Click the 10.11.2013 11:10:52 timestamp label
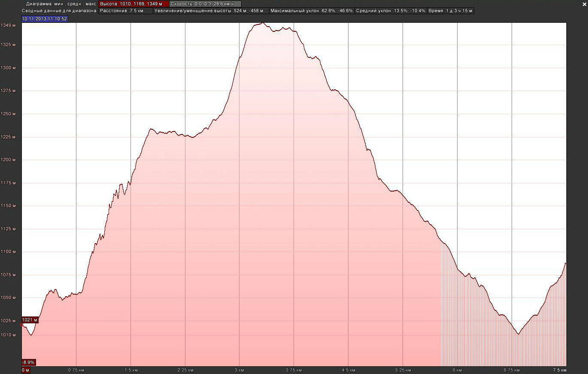 click(45, 19)
